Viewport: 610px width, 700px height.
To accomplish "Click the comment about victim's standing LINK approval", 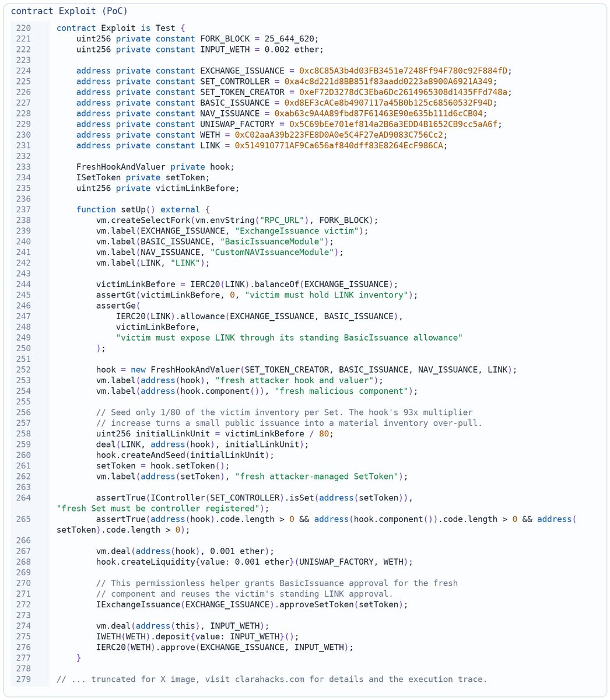I will click(x=245, y=593).
